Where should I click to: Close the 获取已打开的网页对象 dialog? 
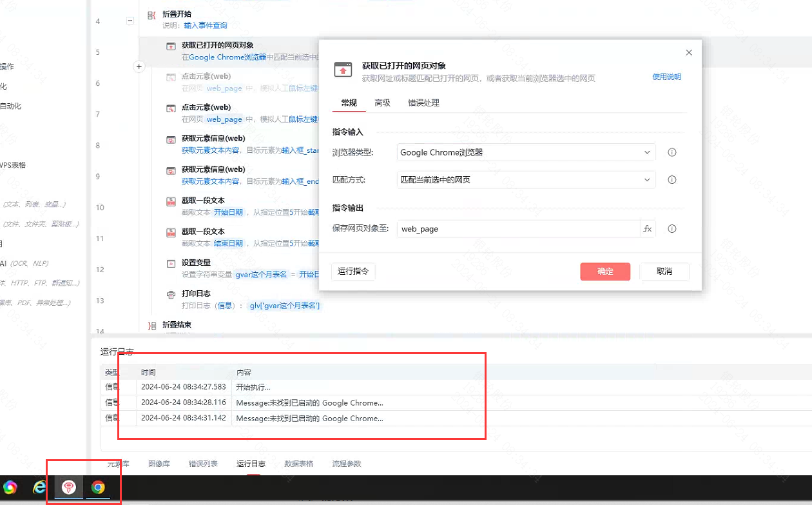coord(689,53)
